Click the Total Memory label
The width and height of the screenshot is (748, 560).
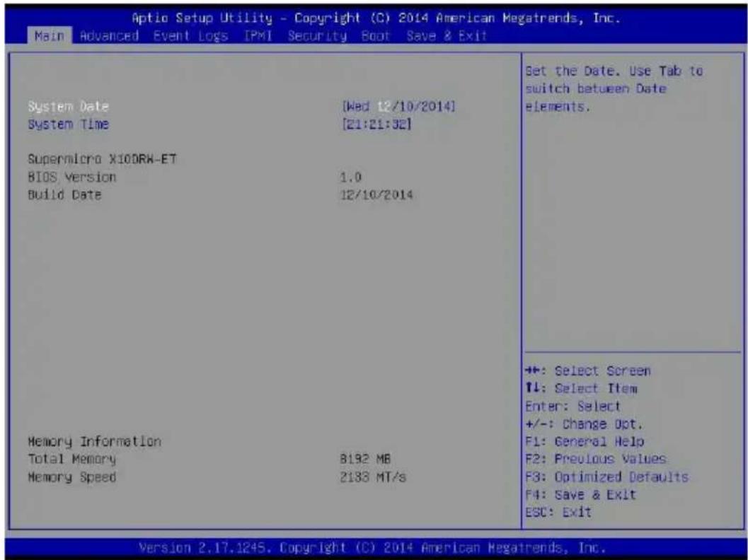71,460
